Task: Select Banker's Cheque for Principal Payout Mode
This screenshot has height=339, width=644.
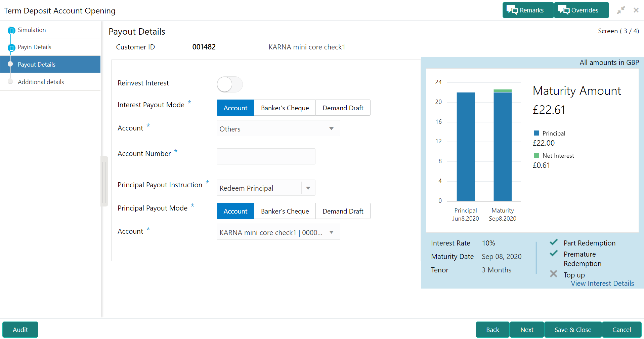Action: pos(285,211)
